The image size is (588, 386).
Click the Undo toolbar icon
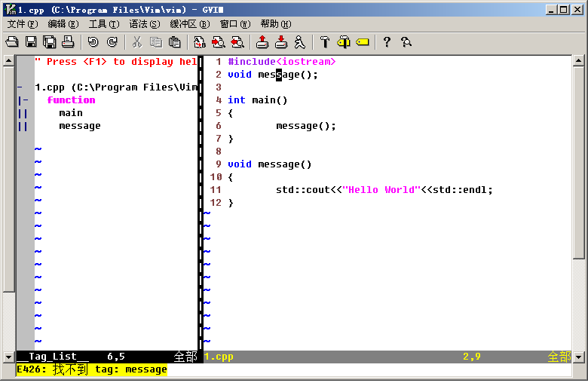(93, 41)
